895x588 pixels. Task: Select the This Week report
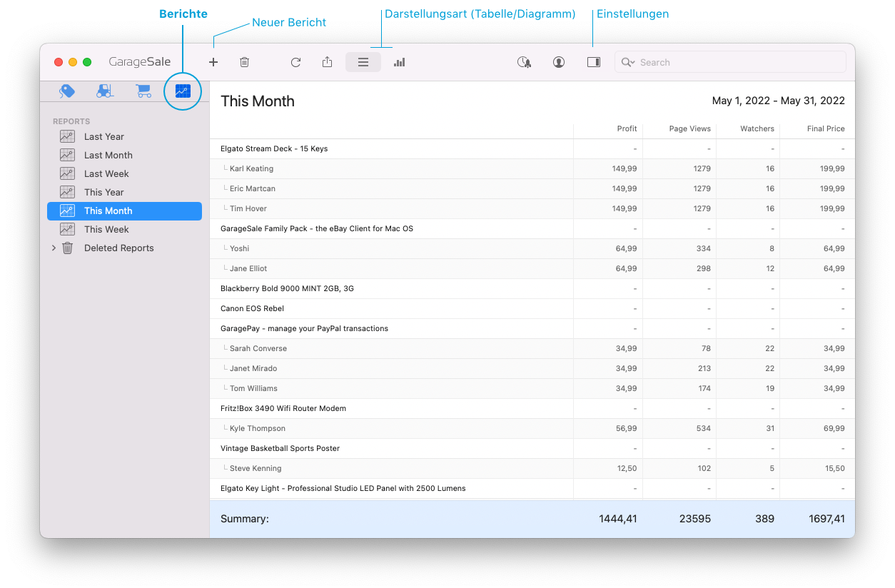tap(124, 229)
